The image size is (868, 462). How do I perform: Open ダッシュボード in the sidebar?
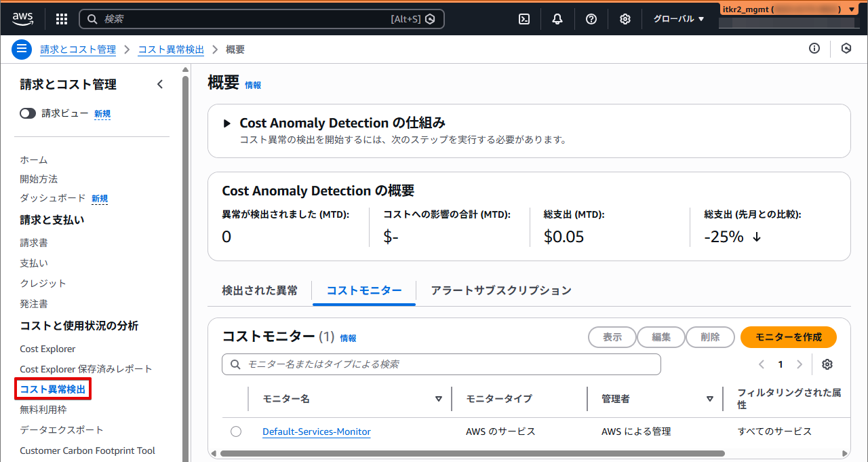tap(53, 198)
